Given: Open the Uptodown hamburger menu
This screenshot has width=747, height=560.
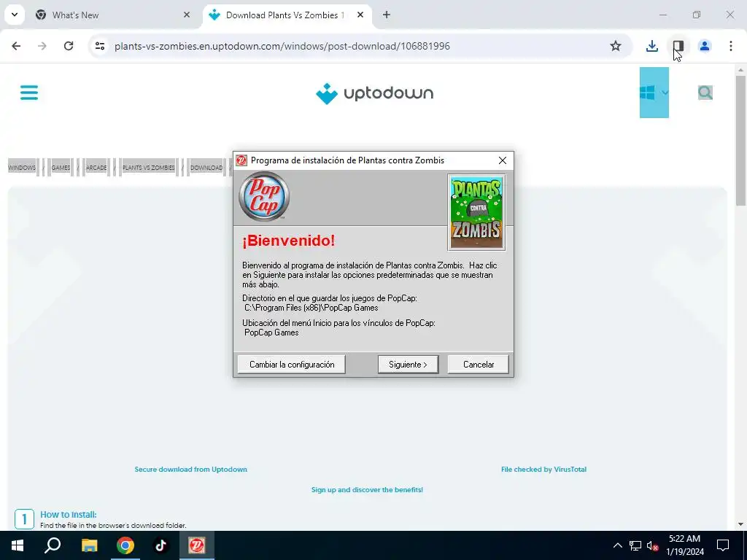Looking at the screenshot, I should (x=29, y=93).
